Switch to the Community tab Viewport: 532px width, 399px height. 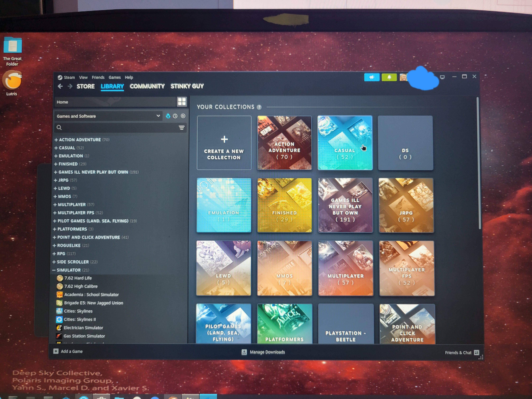click(147, 86)
